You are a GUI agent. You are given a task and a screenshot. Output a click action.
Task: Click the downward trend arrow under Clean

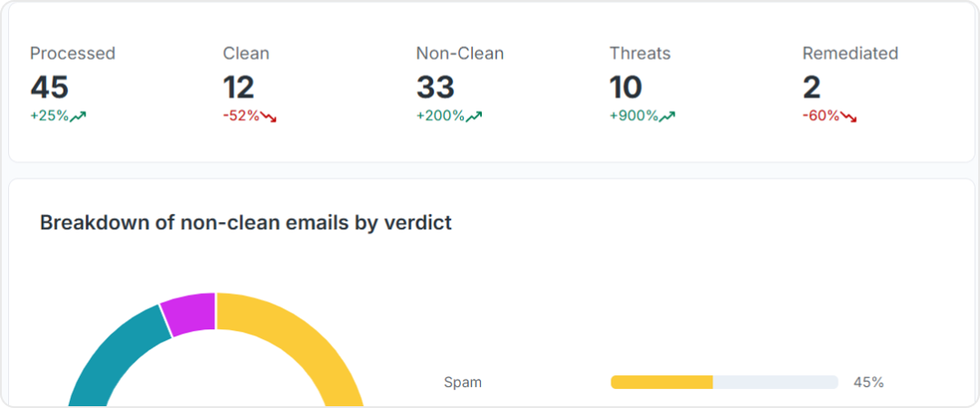pyautogui.click(x=269, y=116)
